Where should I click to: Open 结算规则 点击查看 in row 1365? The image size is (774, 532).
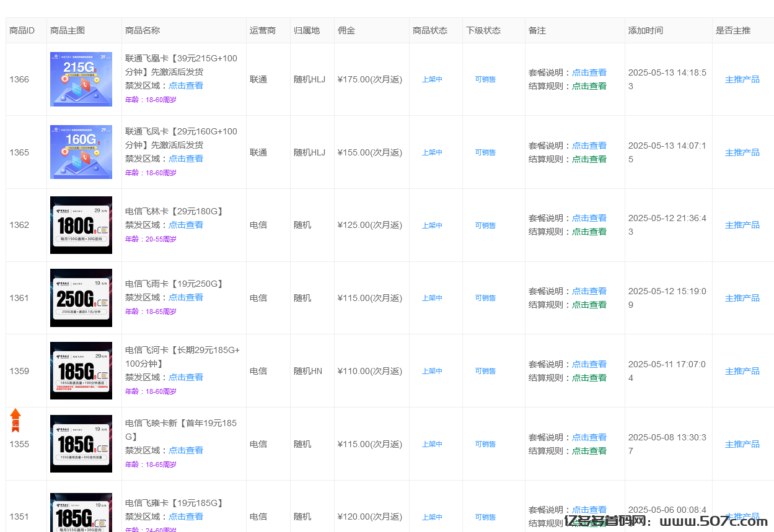click(589, 159)
